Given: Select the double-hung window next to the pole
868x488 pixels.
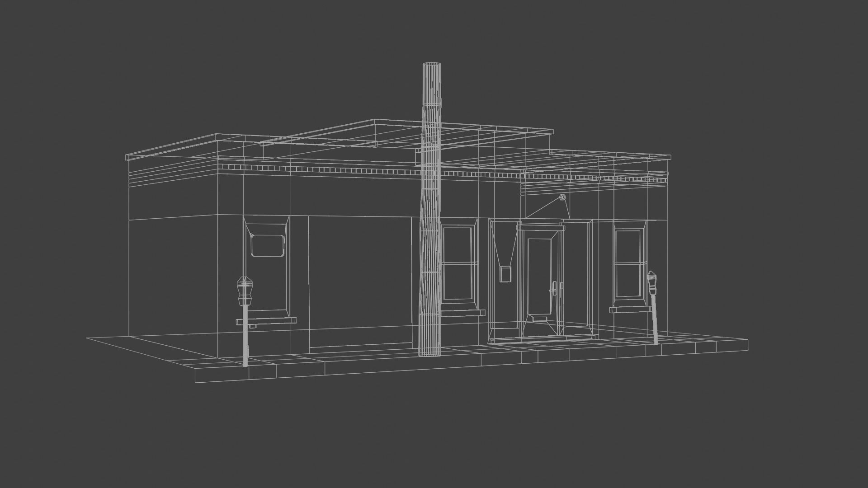Looking at the screenshot, I should pyautogui.click(x=458, y=263).
